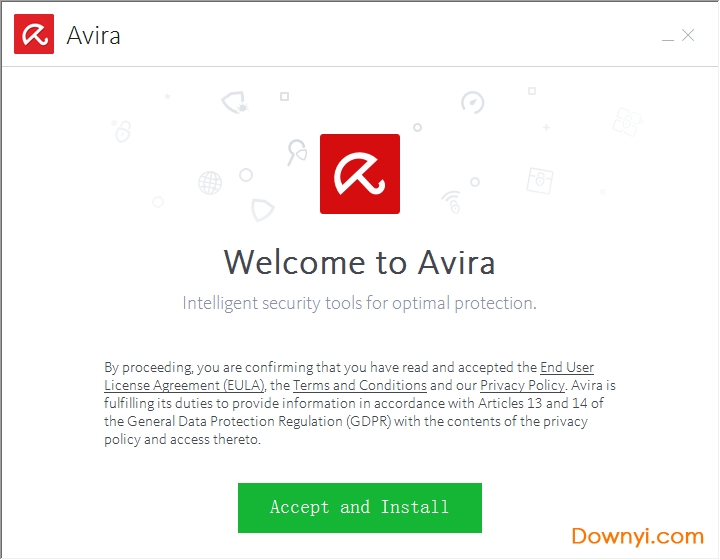Click the faded Wi-Fi lock icon

pos(452,201)
